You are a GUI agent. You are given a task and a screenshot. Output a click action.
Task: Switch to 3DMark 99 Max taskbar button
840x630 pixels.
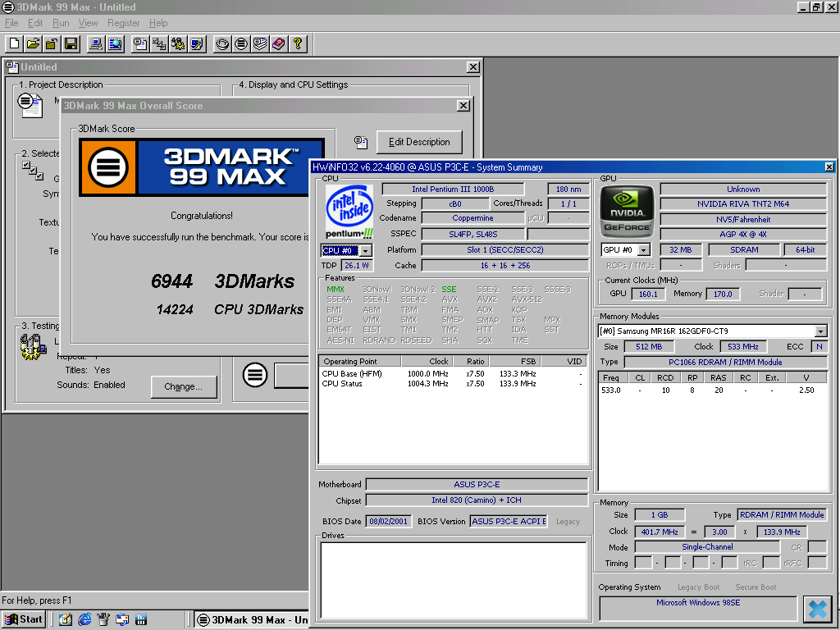coord(251,620)
